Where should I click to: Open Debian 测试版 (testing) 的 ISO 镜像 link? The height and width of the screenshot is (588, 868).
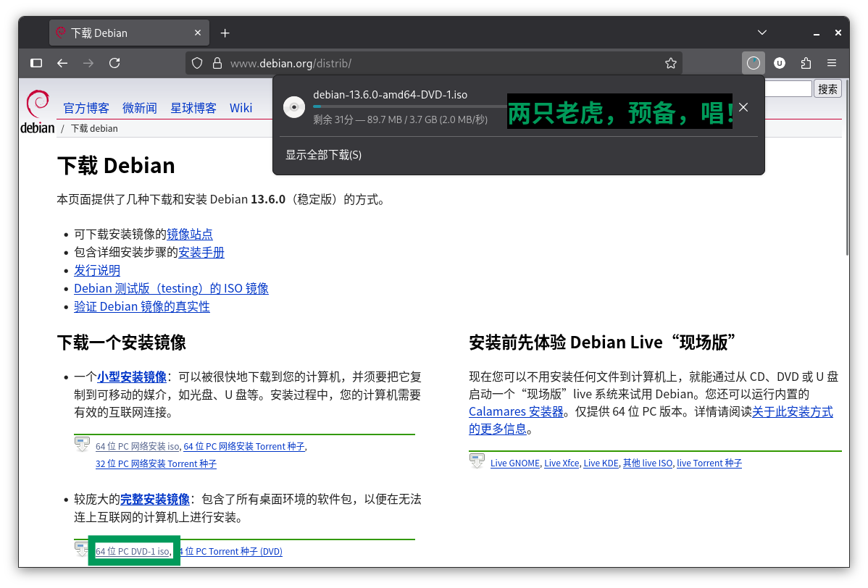(171, 288)
